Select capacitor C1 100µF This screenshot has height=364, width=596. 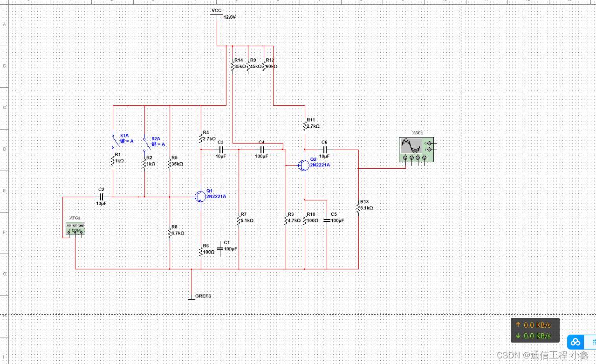[220, 249]
